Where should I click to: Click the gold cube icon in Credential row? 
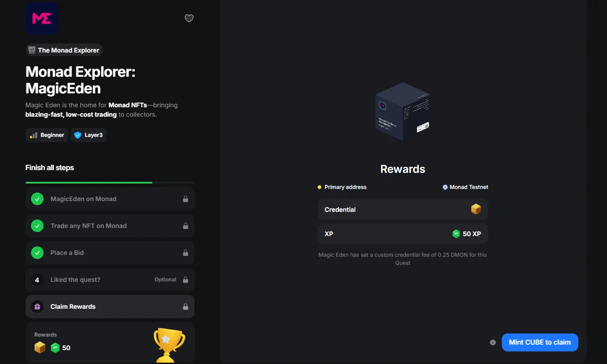pos(476,209)
